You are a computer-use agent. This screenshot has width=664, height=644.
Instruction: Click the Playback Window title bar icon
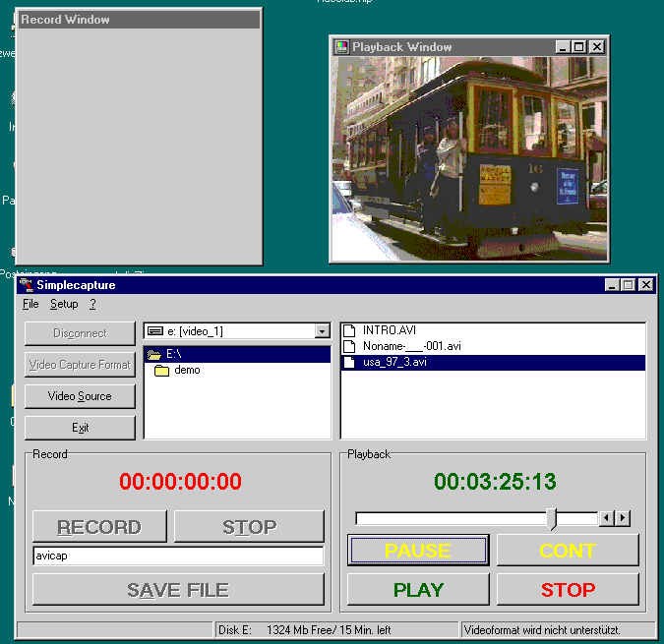click(341, 47)
